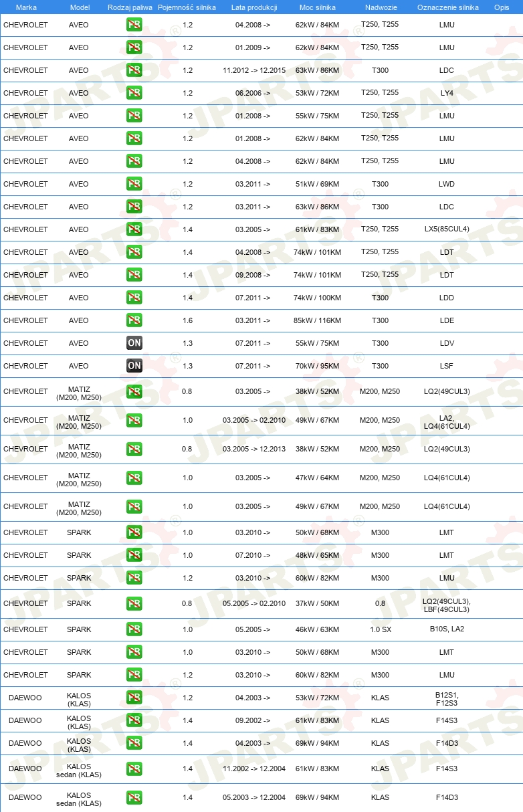Click petrol icon in KALOS sedan 11.2002 row
Screen dimensions: 523x812
[x=134, y=769]
